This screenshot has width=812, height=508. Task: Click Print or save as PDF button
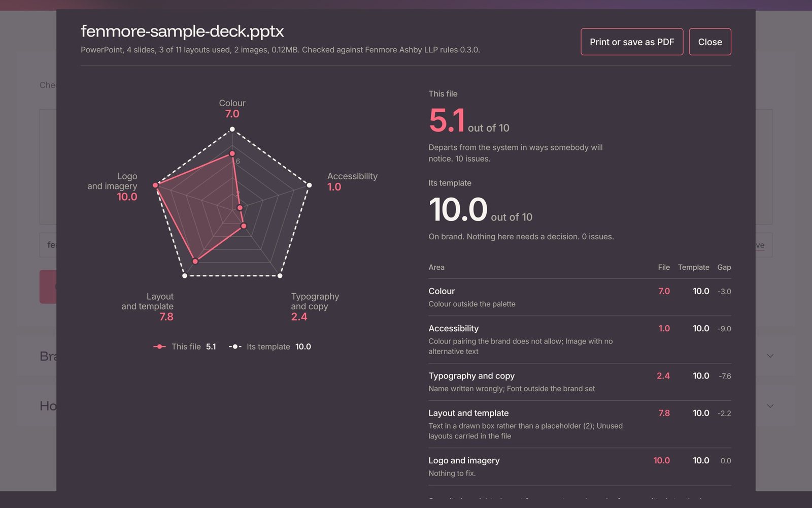coord(632,42)
